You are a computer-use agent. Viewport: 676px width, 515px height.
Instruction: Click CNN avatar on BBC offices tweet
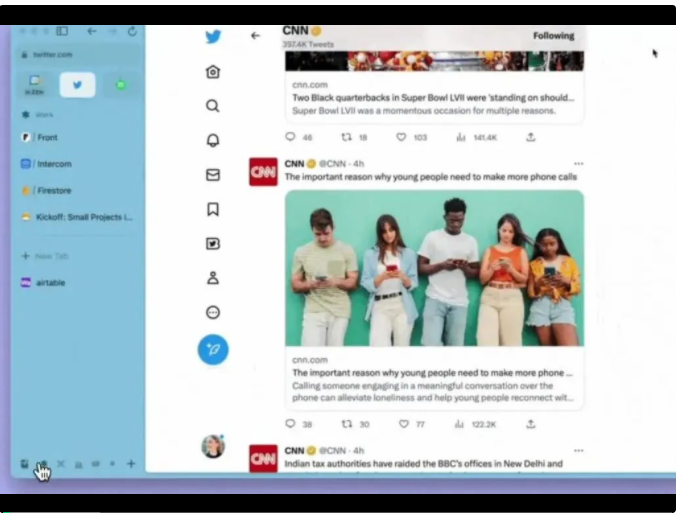tap(263, 459)
